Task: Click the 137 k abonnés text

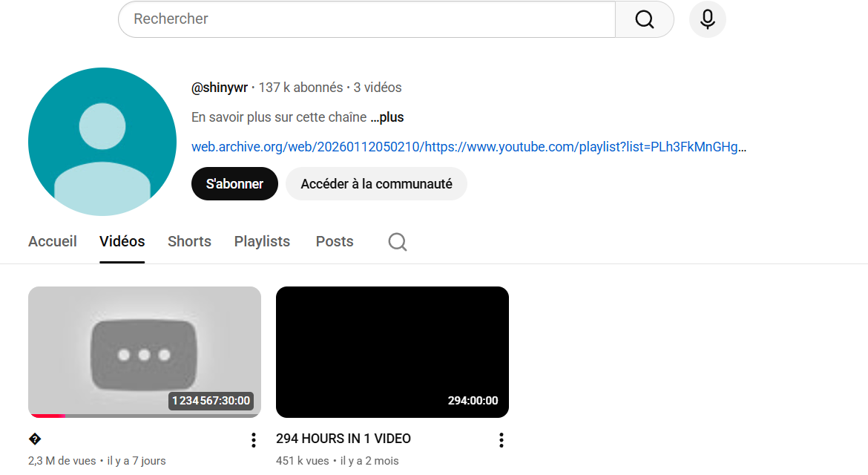Action: pyautogui.click(x=300, y=88)
